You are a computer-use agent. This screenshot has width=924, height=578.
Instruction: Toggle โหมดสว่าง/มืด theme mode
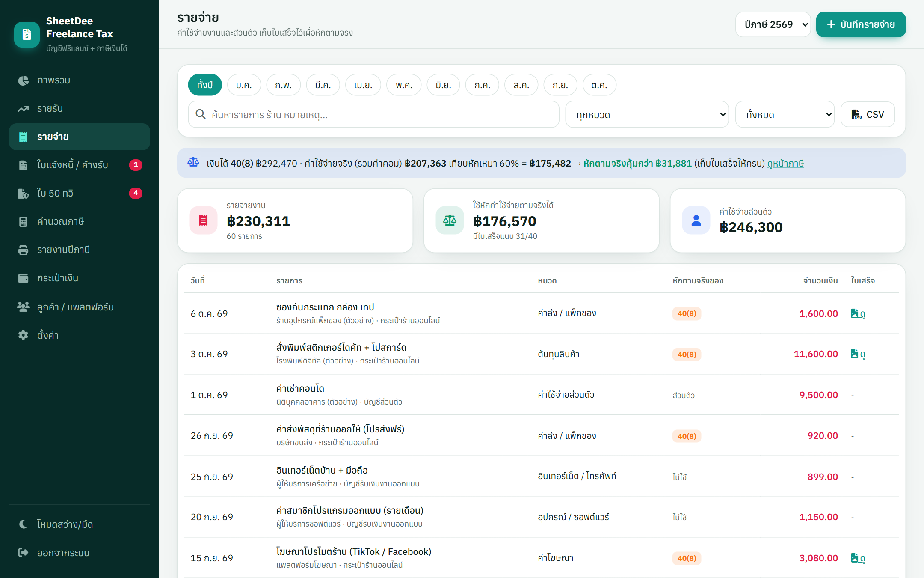click(80, 524)
